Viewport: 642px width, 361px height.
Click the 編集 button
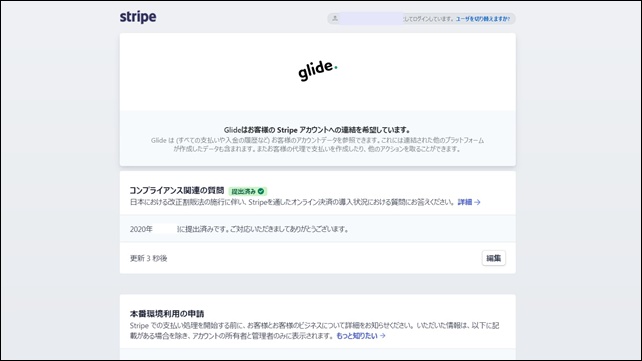point(493,258)
